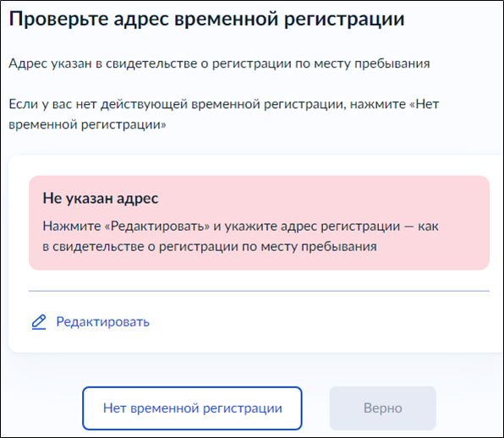
Task: Click the thin divider line above Редактировать
Action: [259, 291]
